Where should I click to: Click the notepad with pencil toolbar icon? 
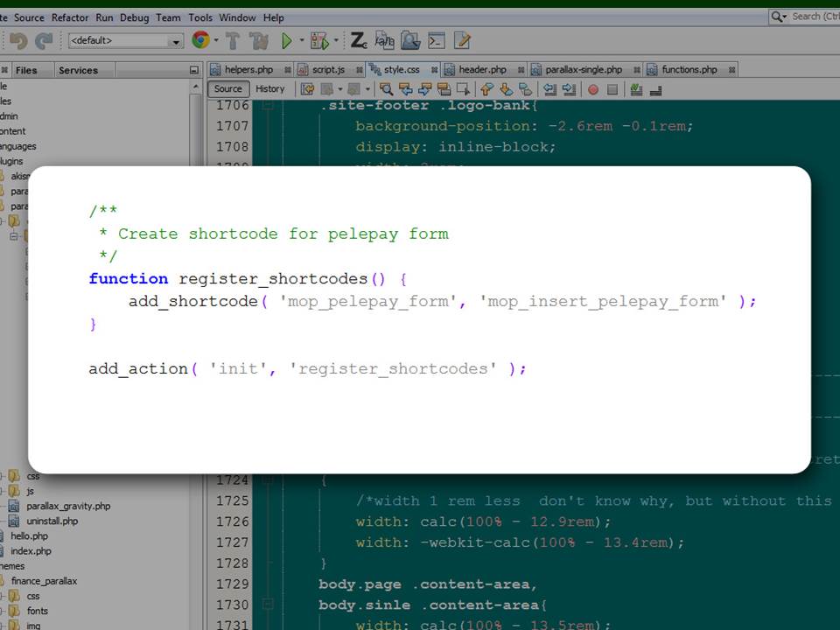click(x=462, y=41)
